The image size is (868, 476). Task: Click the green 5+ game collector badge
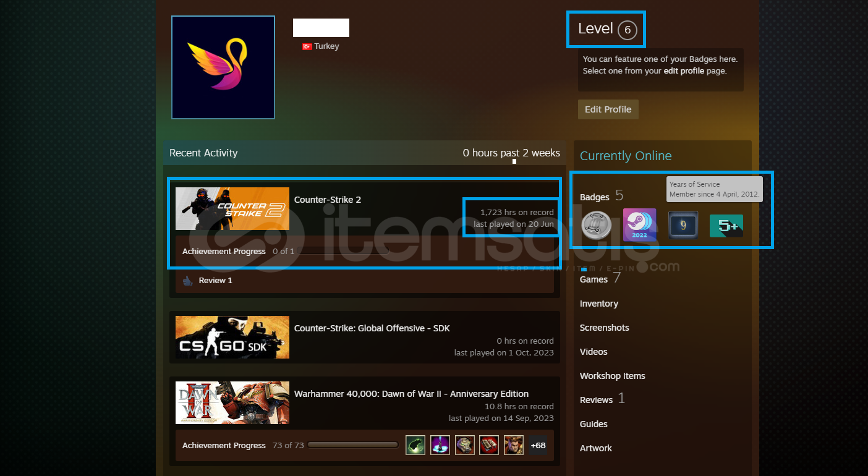pos(726,226)
